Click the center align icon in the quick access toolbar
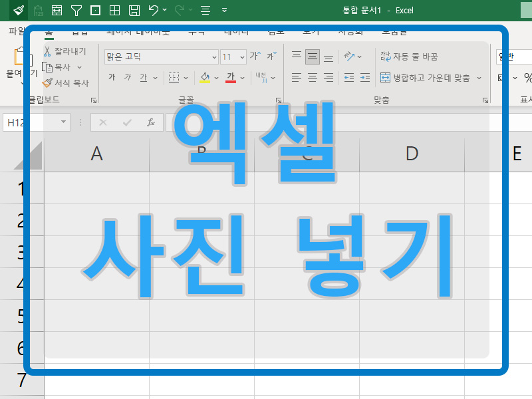This screenshot has height=399, width=532. point(205,11)
